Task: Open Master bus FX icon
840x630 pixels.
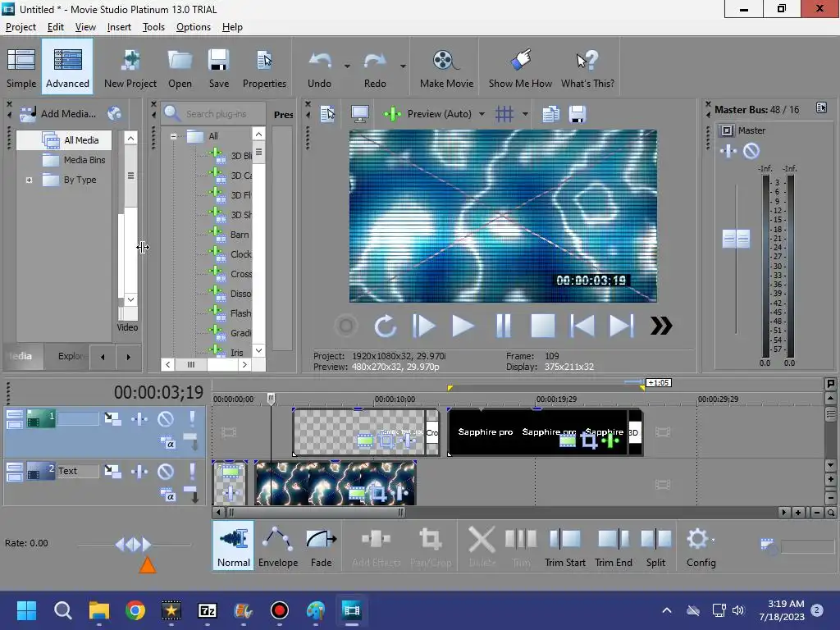Action: pos(728,151)
